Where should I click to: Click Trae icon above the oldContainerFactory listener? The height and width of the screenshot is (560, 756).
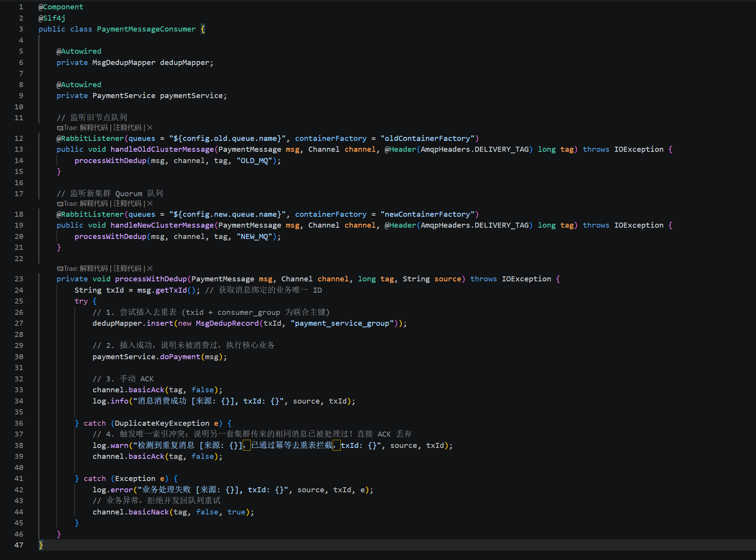coord(60,128)
